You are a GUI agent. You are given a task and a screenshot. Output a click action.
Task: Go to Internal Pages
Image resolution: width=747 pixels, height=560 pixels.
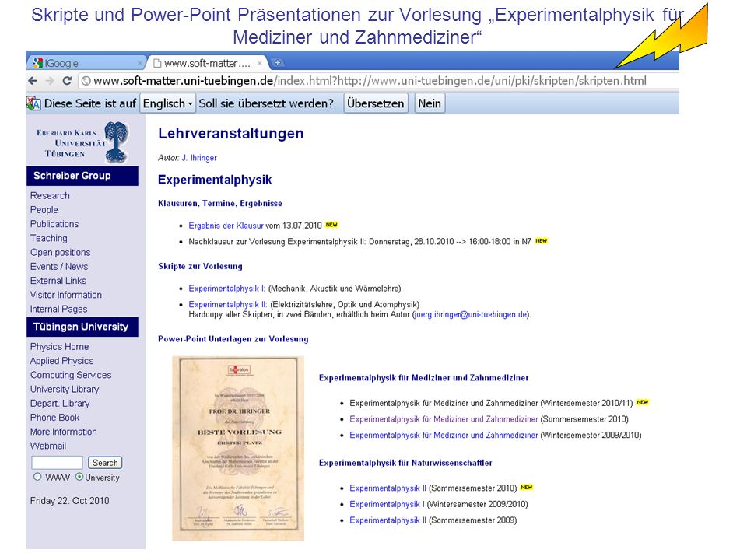(x=58, y=310)
